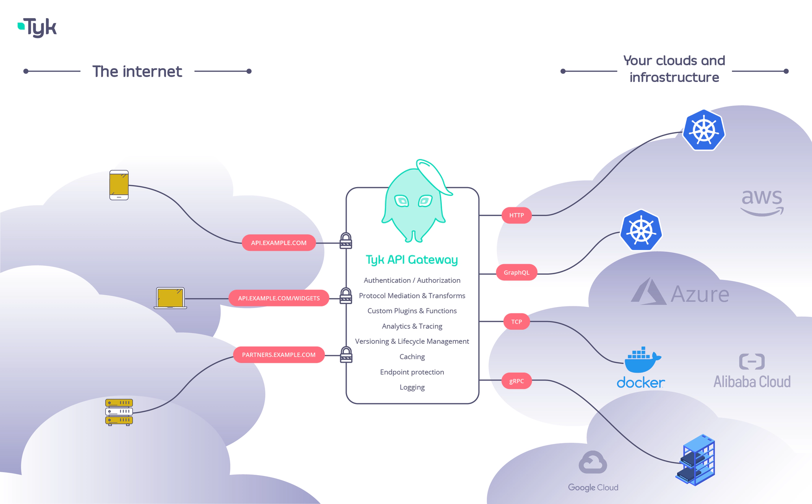
Task: Select the GraphQL protocol endpoint tag
Action: point(515,271)
